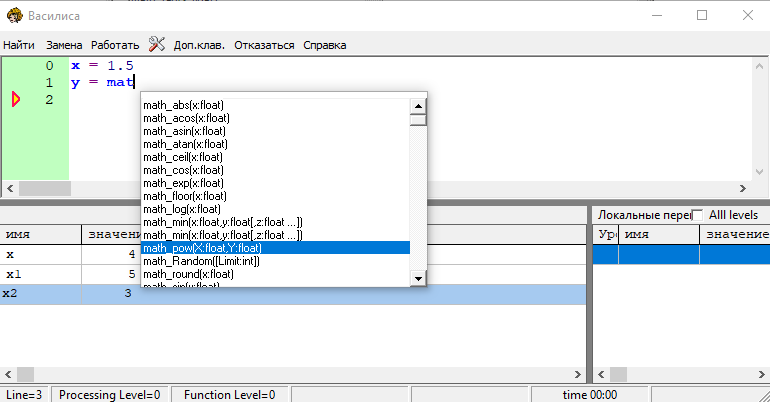Toggle the Alll levels checkbox

[x=697, y=215]
